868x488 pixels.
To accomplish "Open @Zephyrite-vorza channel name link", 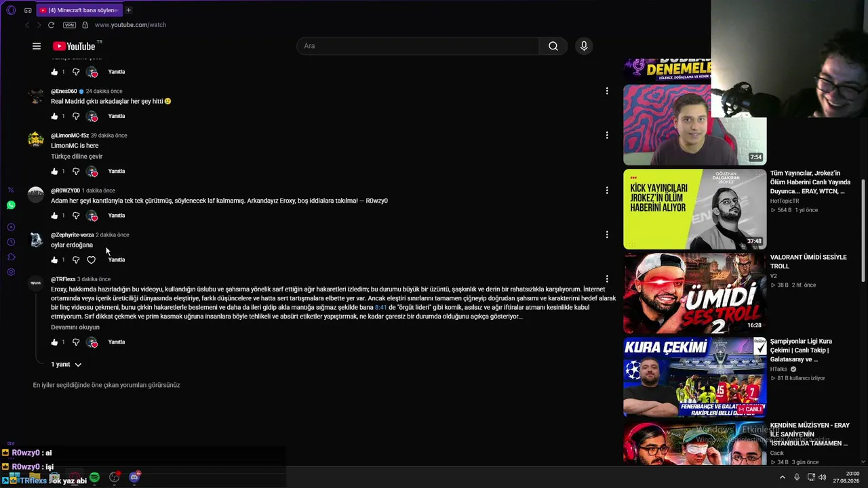I will (73, 235).
